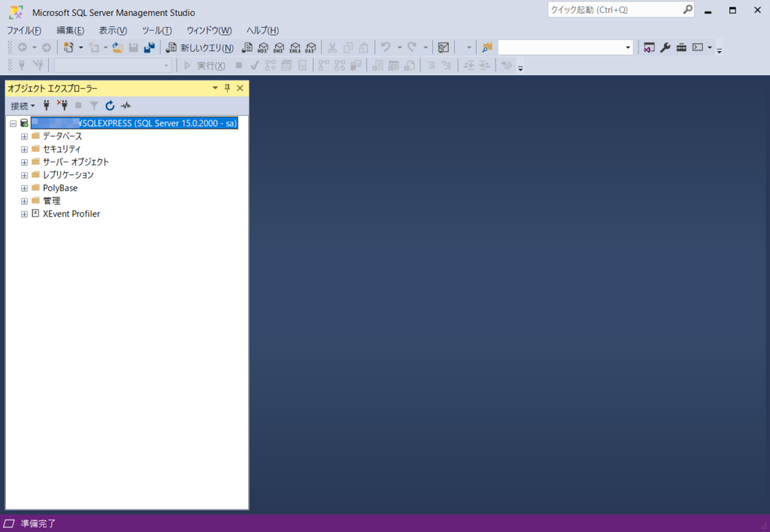Refresh the Object Explorer tree
Viewport: 770px width, 532px height.
[110, 105]
